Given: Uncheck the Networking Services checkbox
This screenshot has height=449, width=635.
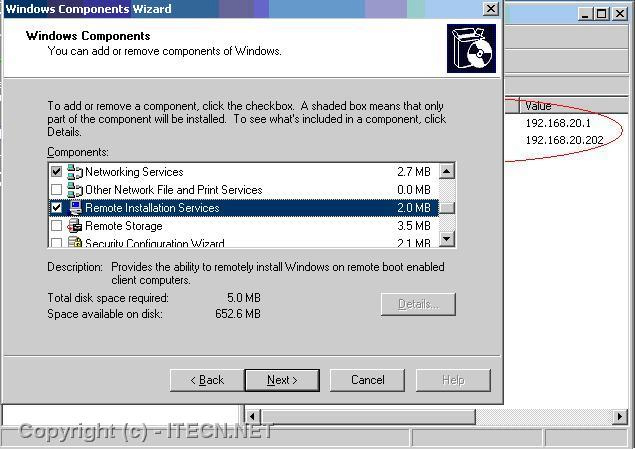Looking at the screenshot, I should (x=57, y=172).
